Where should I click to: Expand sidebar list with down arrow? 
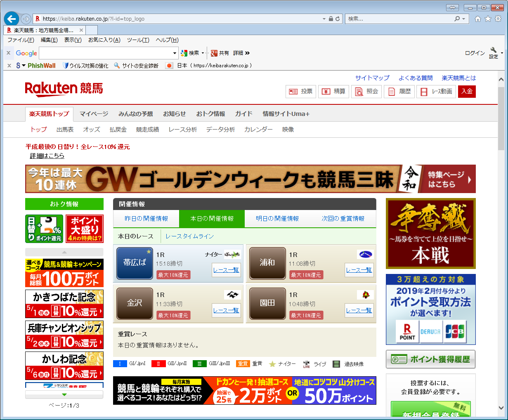pyautogui.click(x=64, y=394)
